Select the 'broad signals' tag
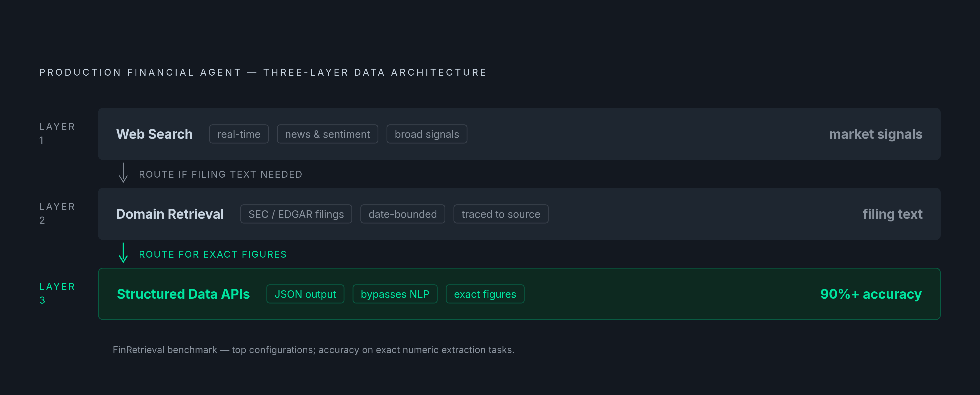Screen dimensions: 980x395 pos(427,134)
